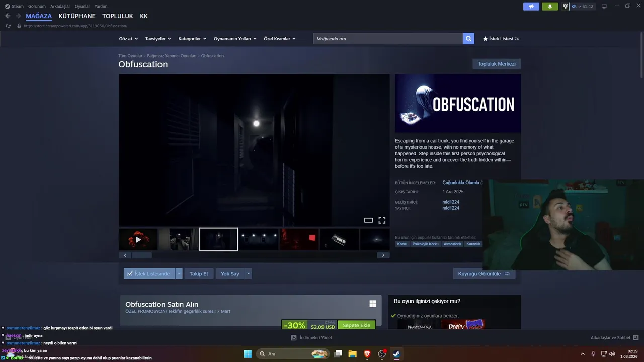Open the Oyunlar menu
Screen dimensions: 644x362
tap(82, 6)
